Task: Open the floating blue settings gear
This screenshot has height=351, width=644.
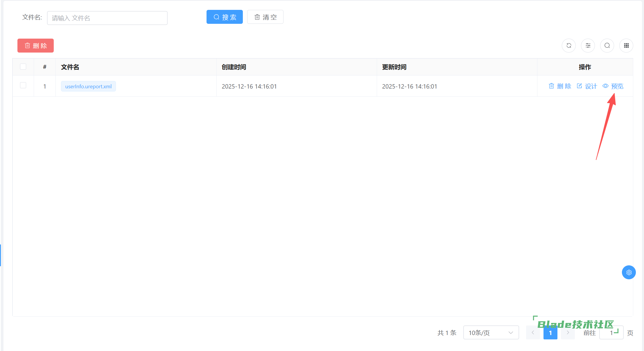Action: 629,272
